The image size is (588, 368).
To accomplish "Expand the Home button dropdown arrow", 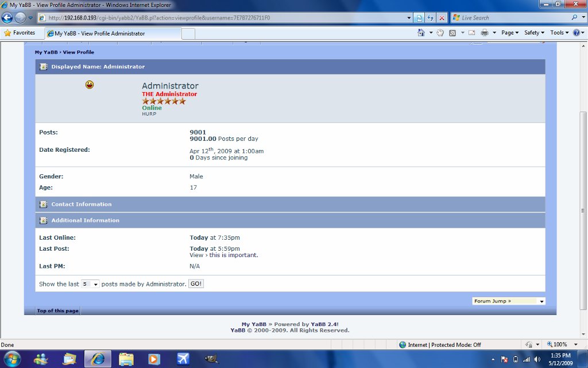I will [431, 33].
